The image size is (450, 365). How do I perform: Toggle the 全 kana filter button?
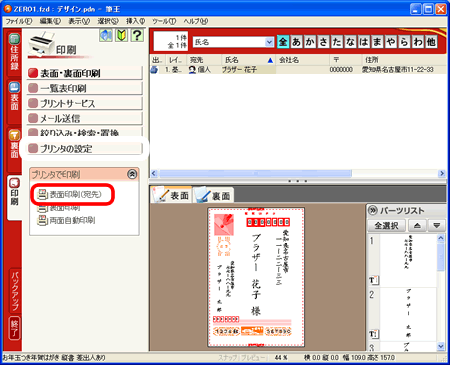[283, 42]
